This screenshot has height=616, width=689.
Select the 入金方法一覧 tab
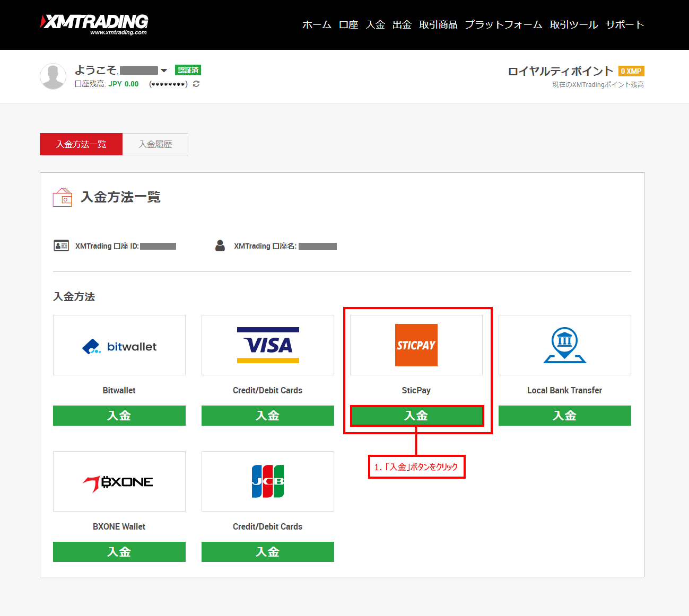click(81, 144)
